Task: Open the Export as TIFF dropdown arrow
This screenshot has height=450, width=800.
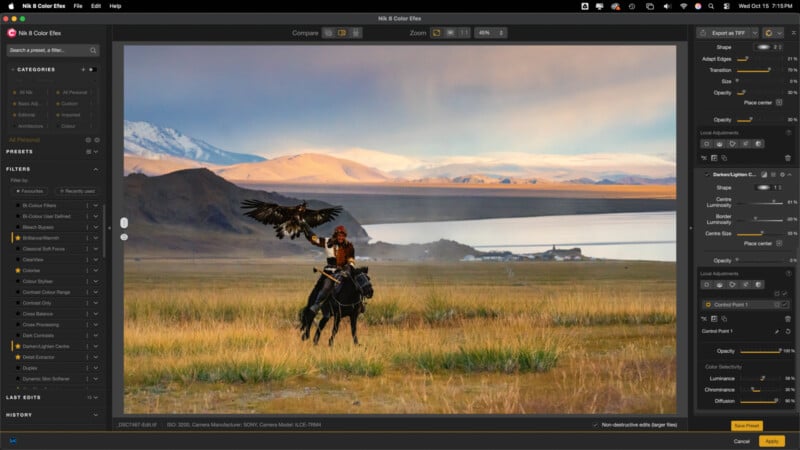Action: [x=753, y=33]
